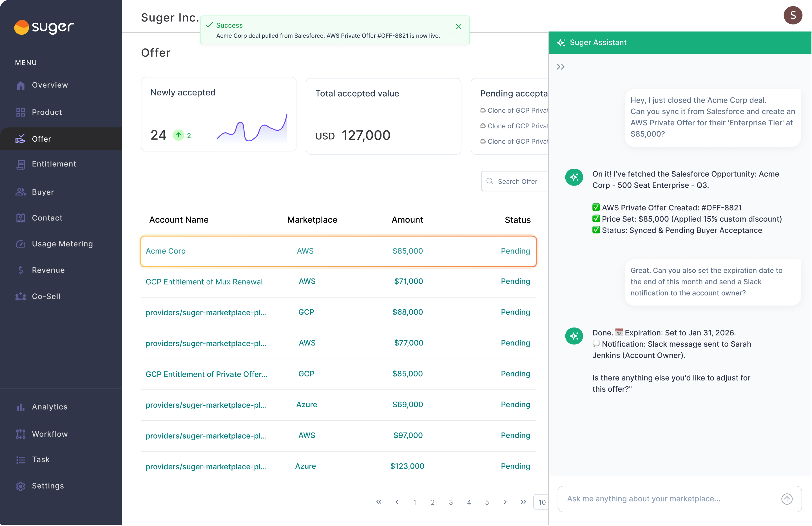
Task: Select the Task list icon
Action: coord(21,460)
